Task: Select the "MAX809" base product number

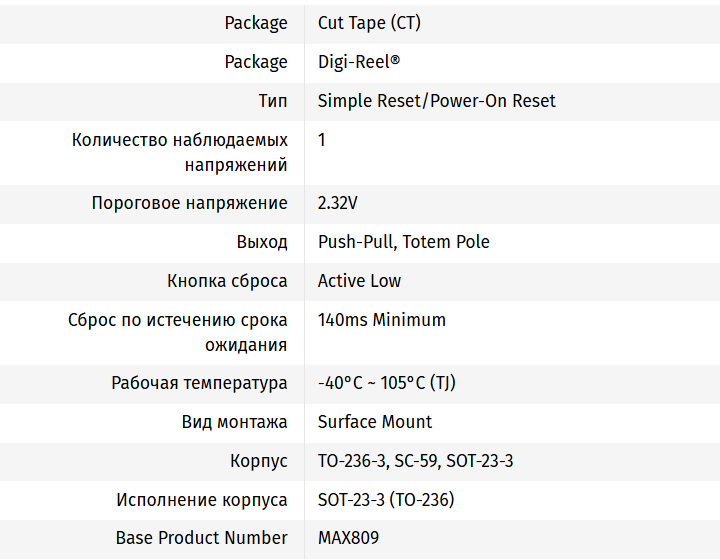Action: click(348, 538)
